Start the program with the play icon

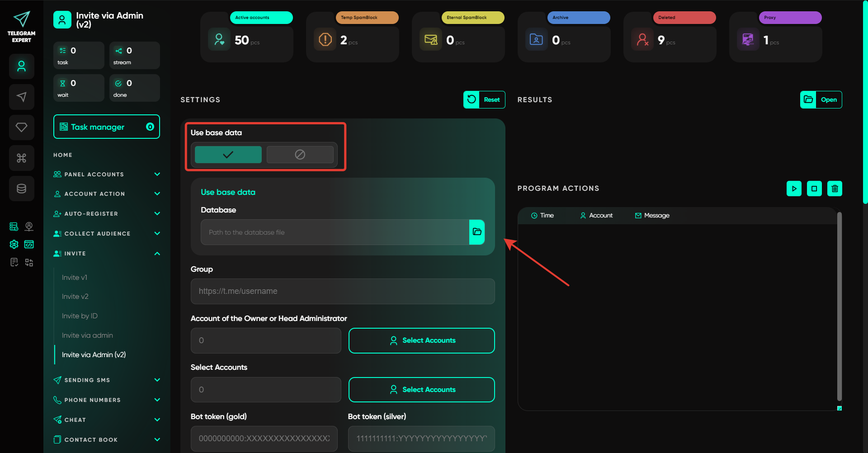coord(794,189)
